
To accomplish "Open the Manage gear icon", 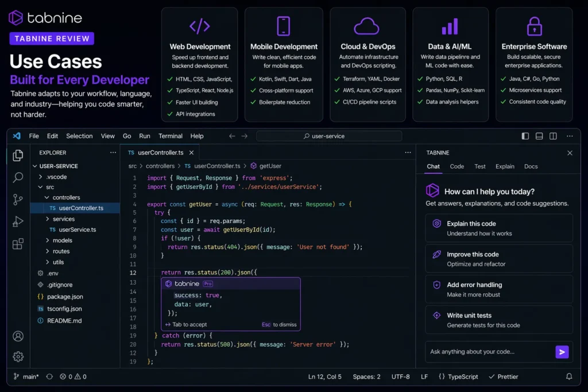I will point(18,356).
